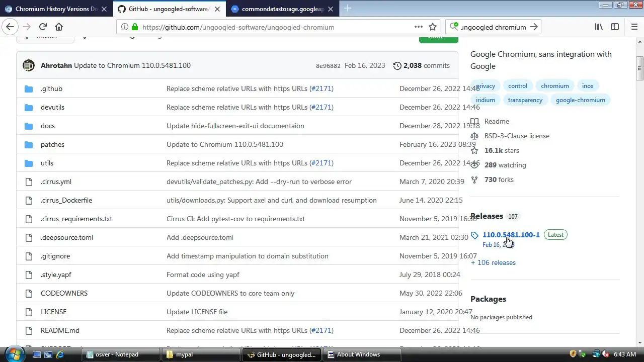Switch to About Windows taskbar window

click(x=362, y=354)
